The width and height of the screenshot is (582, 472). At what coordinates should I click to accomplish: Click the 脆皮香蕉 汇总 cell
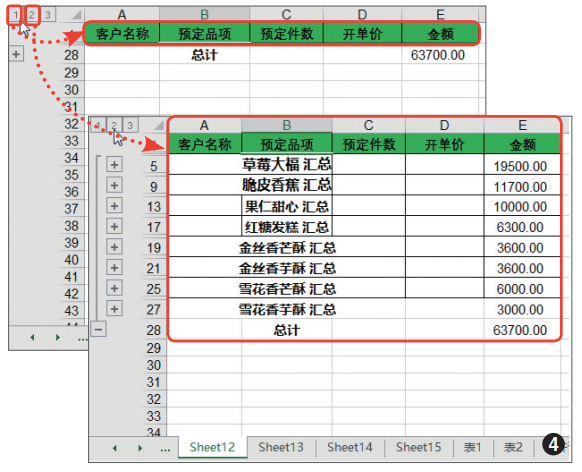(x=287, y=185)
